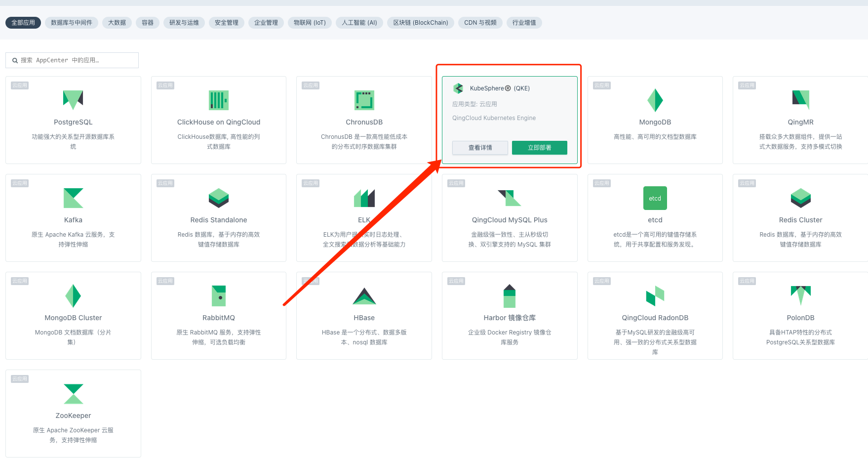Click the Redis Cluster icon
Viewport: 868px width, 458px height.
(x=801, y=198)
